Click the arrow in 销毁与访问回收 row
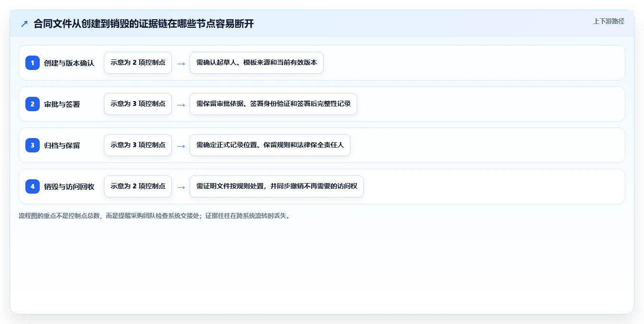The height and width of the screenshot is (324, 644). 181,187
